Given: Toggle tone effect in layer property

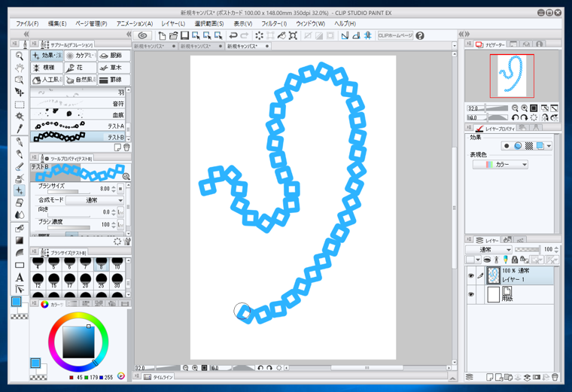Looking at the screenshot, I should pos(528,146).
